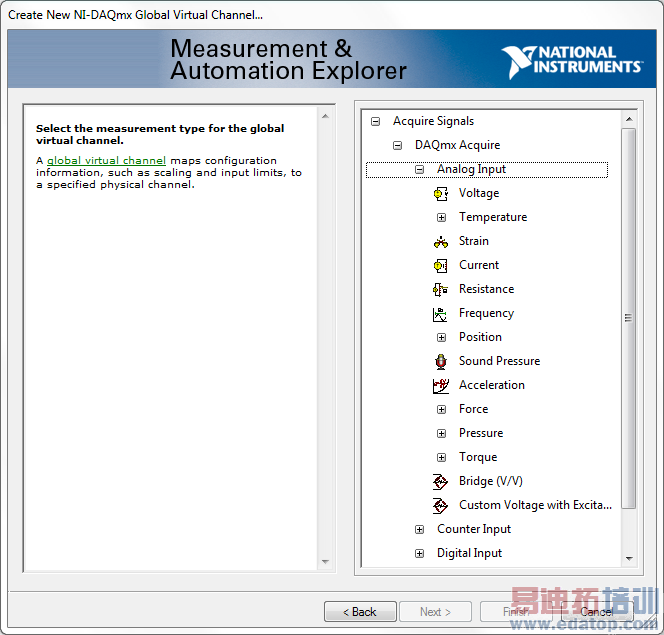Image resolution: width=664 pixels, height=635 pixels.
Task: Select the Resistance label in tree
Action: (487, 289)
